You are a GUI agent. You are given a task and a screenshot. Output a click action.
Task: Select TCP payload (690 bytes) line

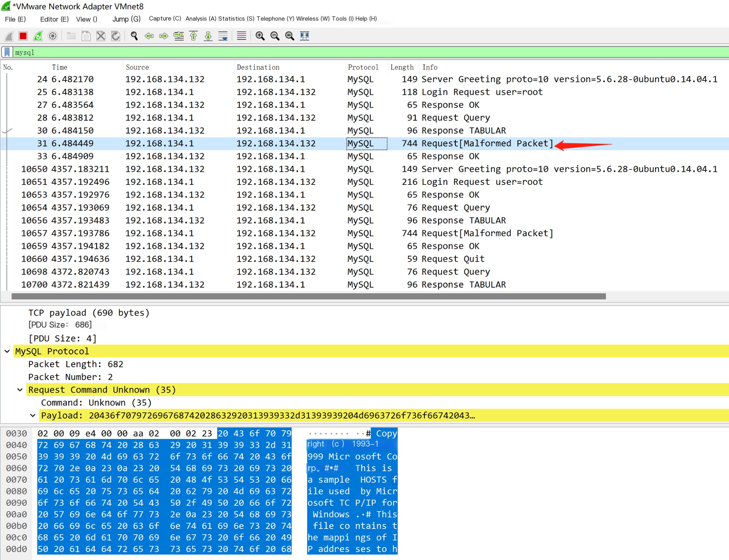point(89,313)
